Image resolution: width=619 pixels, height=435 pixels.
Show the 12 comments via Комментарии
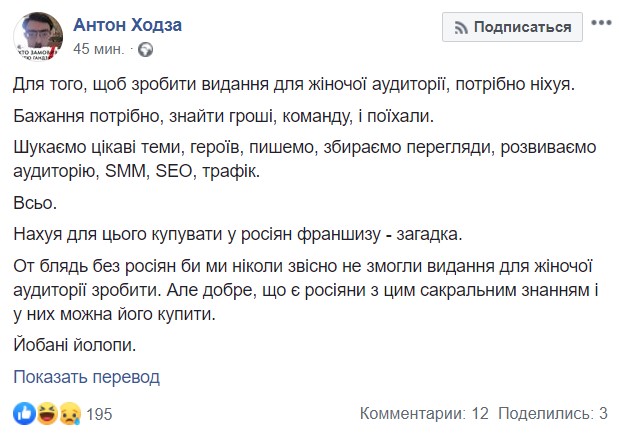(423, 413)
